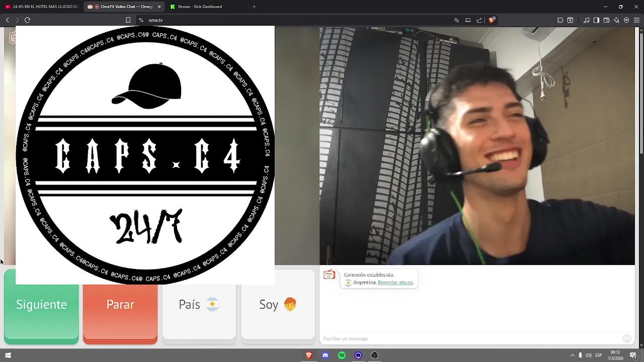Open the clock showing 00:12

(615, 355)
